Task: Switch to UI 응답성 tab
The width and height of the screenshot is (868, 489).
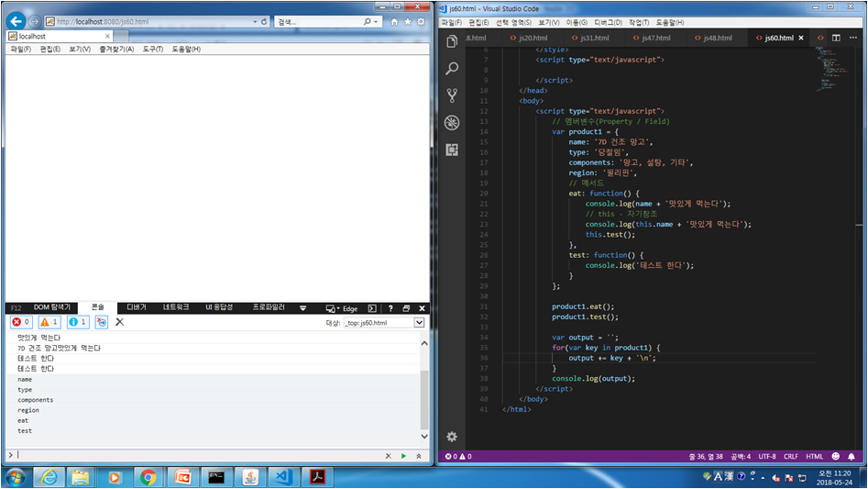Action: [x=219, y=307]
